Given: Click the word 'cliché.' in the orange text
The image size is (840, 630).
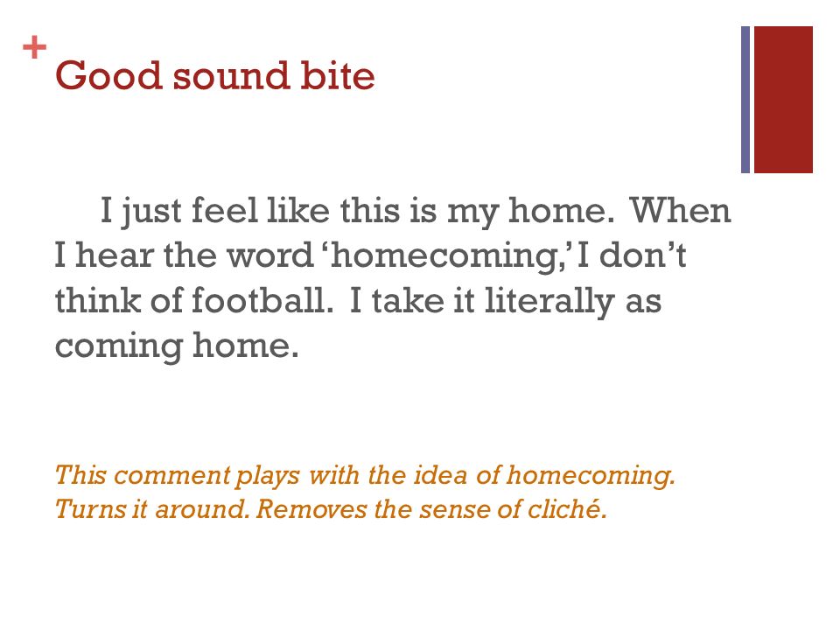Looking at the screenshot, I should [567, 509].
